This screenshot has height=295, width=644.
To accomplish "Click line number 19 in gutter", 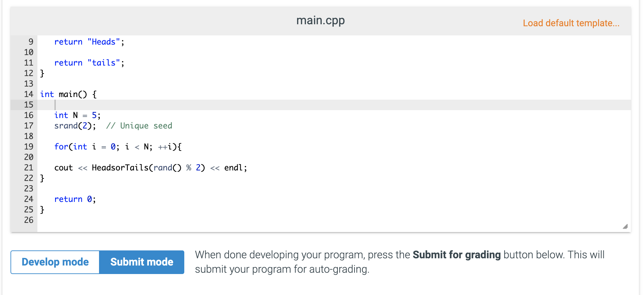I will click(29, 147).
